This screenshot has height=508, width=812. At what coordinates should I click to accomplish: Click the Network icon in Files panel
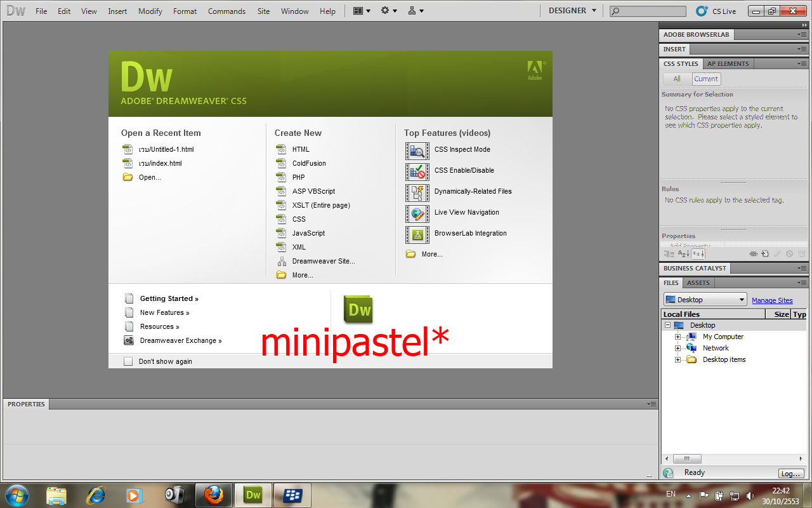tap(692, 348)
